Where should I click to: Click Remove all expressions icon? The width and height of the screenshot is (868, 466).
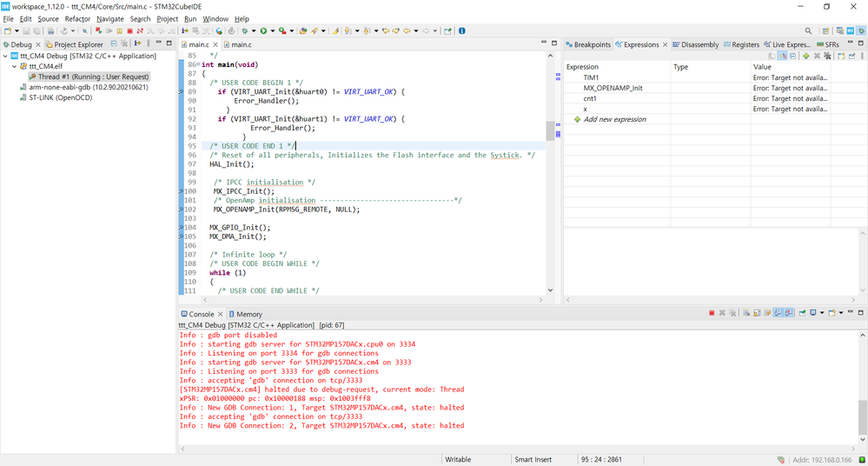[x=827, y=56]
